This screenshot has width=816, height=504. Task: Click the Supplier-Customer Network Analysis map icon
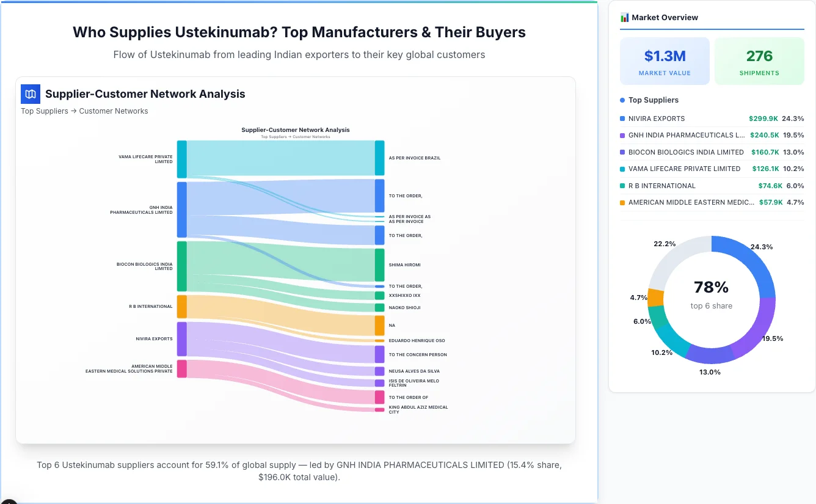[x=30, y=94]
